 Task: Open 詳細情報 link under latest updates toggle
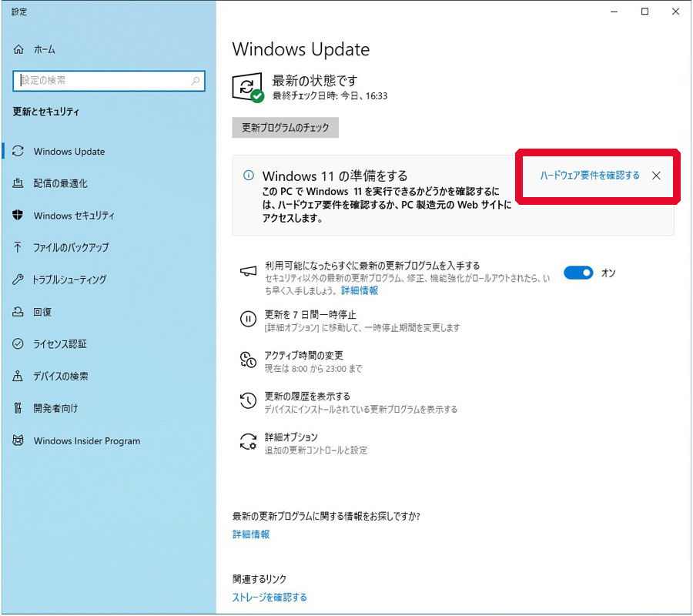pyautogui.click(x=360, y=290)
